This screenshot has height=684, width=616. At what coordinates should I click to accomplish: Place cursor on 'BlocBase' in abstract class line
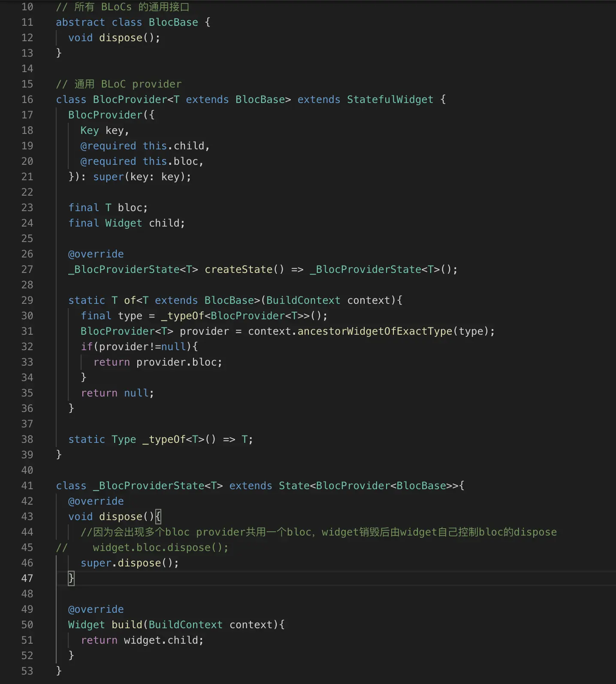[173, 22]
